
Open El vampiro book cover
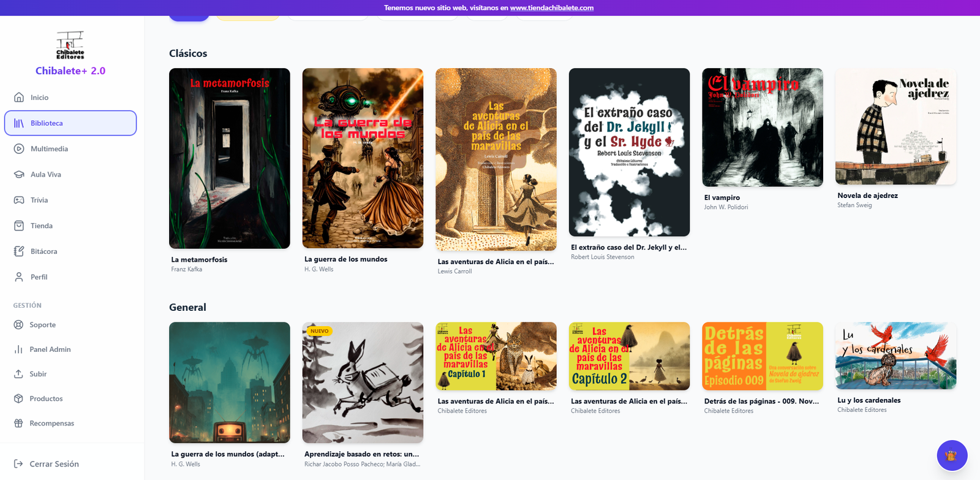(x=762, y=128)
